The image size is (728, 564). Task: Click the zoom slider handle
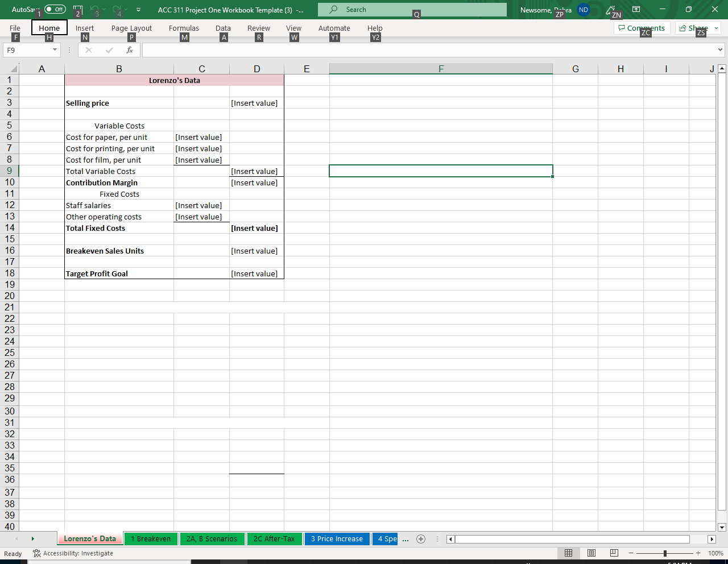click(x=665, y=553)
